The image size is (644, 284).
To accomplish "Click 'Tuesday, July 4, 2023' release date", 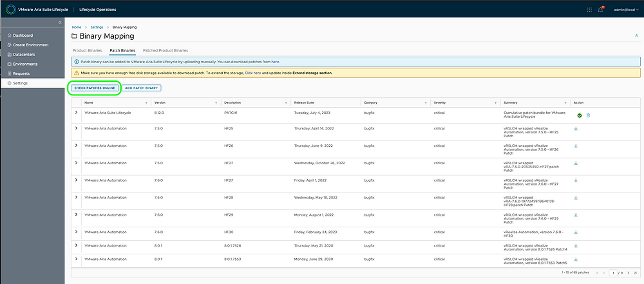I will tap(312, 113).
